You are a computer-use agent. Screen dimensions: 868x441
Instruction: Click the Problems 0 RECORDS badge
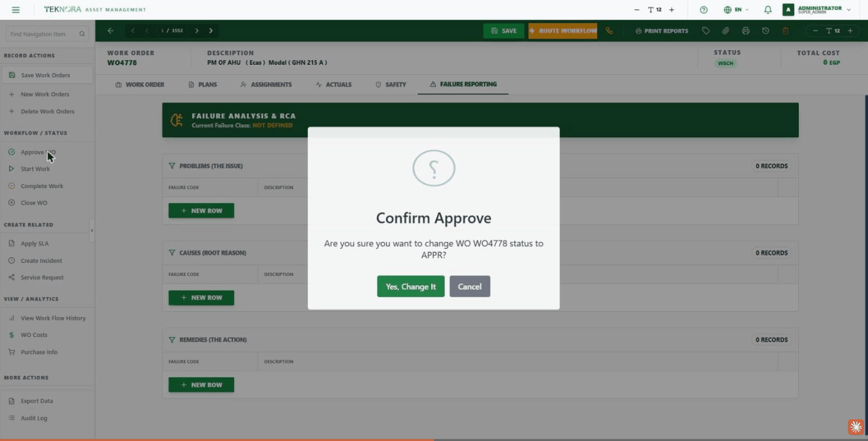tap(771, 166)
